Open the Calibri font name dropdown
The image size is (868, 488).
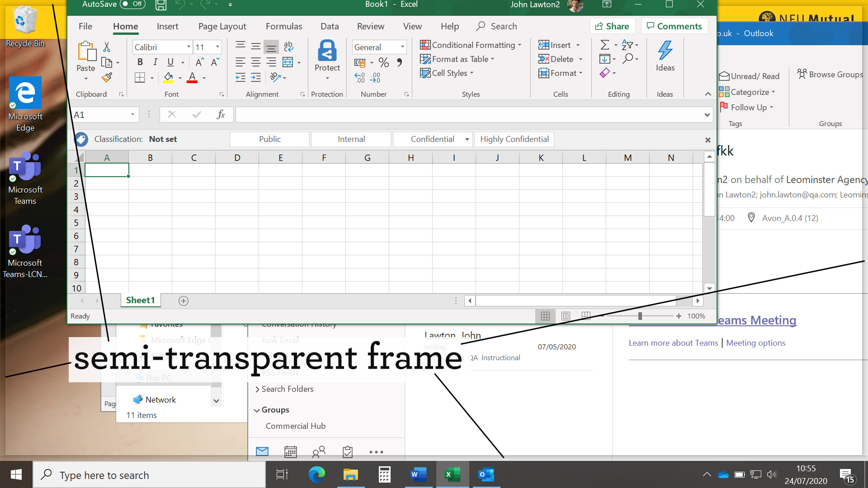(x=189, y=47)
